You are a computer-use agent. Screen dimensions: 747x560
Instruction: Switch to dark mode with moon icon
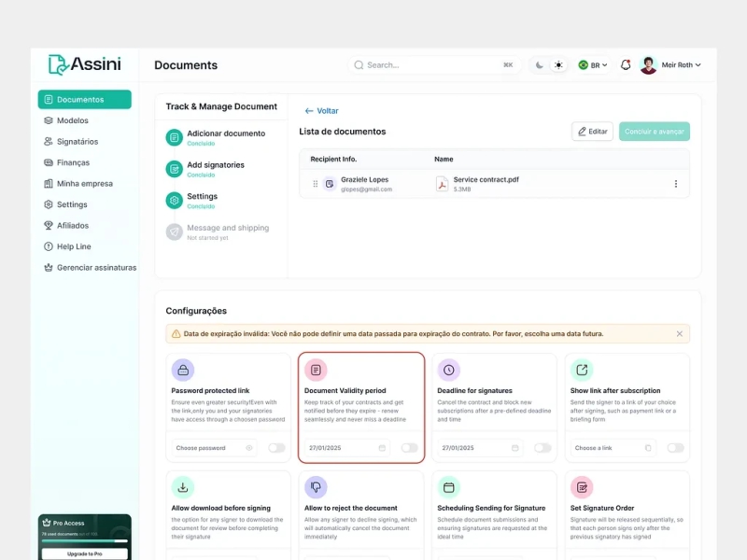(x=540, y=64)
